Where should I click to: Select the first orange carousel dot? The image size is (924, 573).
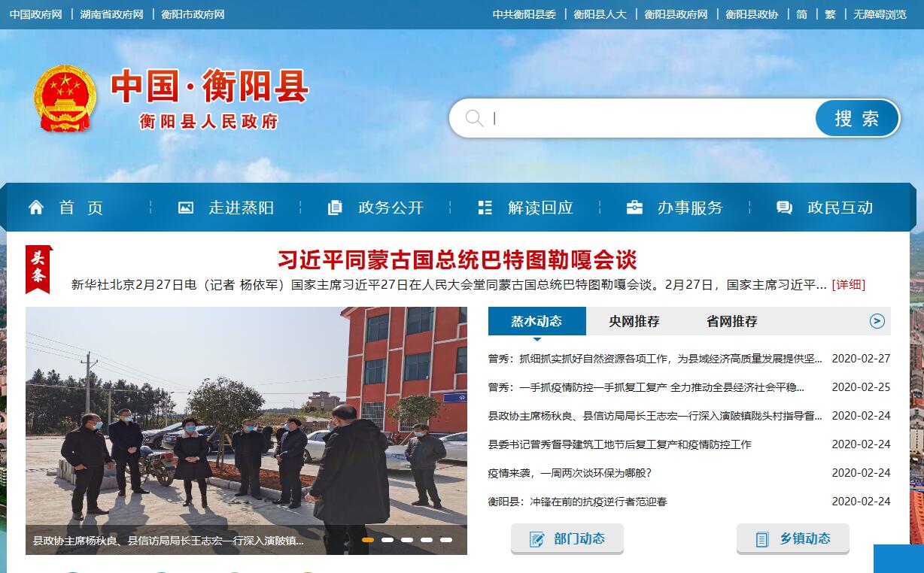click(x=368, y=540)
